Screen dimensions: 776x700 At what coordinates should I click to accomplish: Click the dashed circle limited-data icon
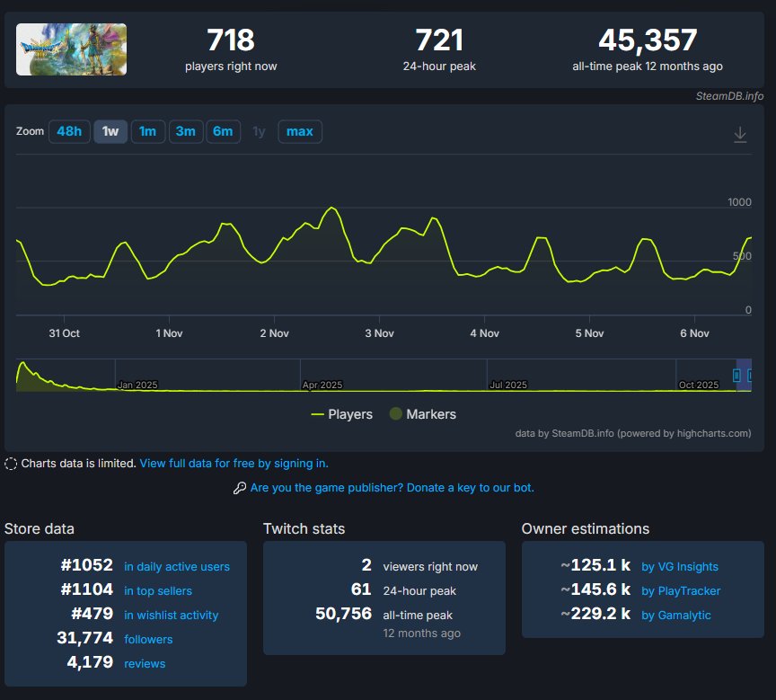coord(11,464)
